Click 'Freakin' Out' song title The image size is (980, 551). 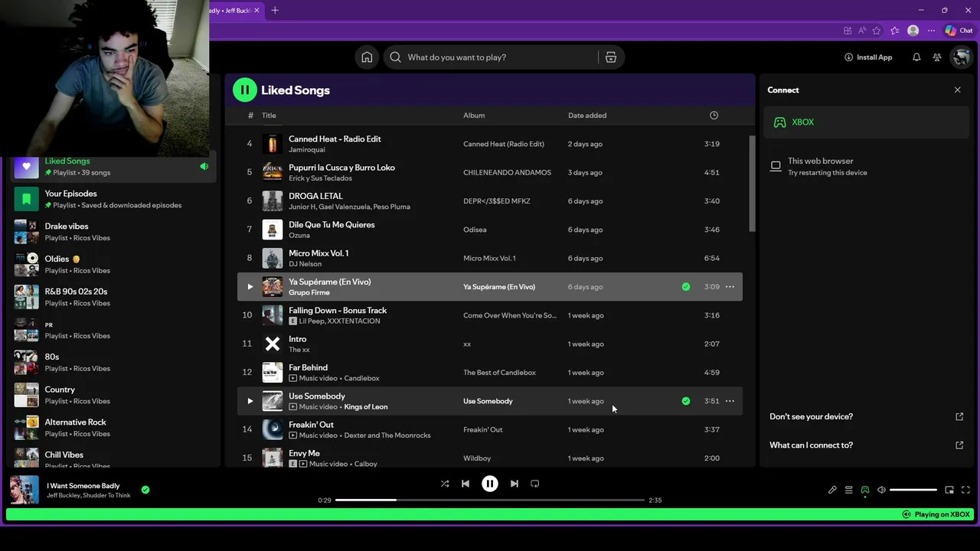pyautogui.click(x=311, y=425)
